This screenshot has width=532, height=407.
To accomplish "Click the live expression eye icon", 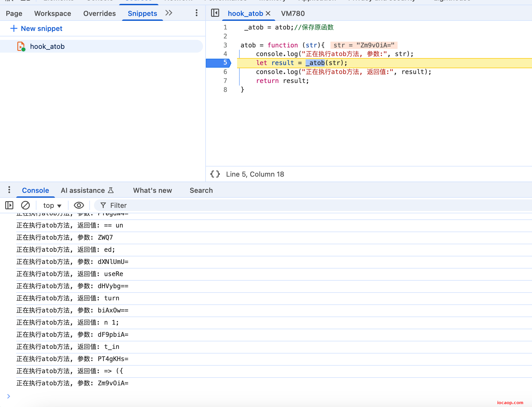I will click(79, 206).
